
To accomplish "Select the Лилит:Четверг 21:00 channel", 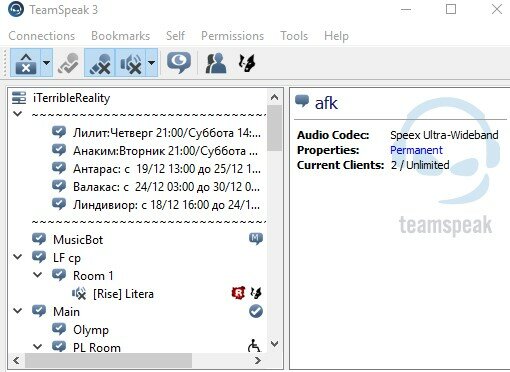I will [x=167, y=133].
